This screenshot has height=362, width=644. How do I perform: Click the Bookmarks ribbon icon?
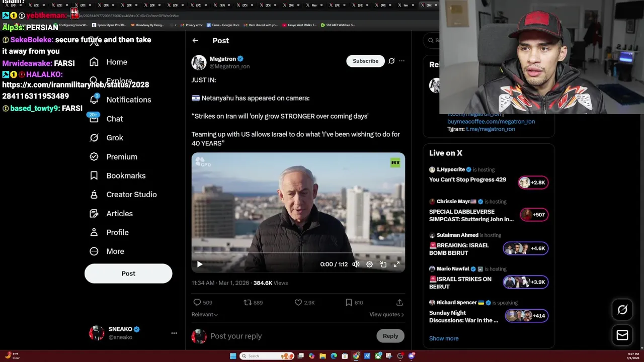[94, 175]
